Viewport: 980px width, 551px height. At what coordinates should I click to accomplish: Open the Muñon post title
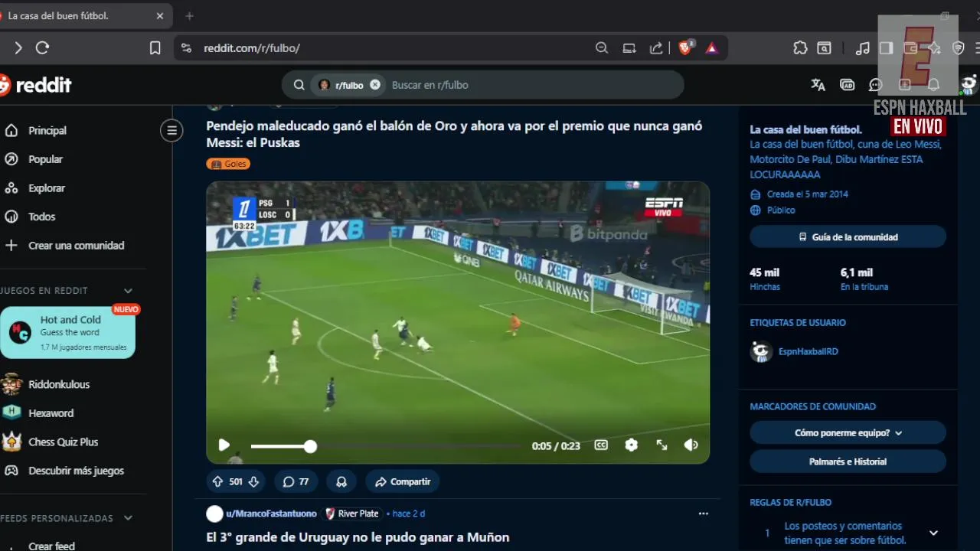[x=358, y=537]
